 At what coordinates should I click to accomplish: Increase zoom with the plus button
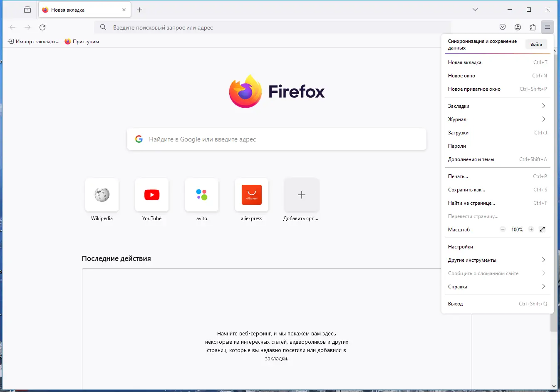pos(531,229)
